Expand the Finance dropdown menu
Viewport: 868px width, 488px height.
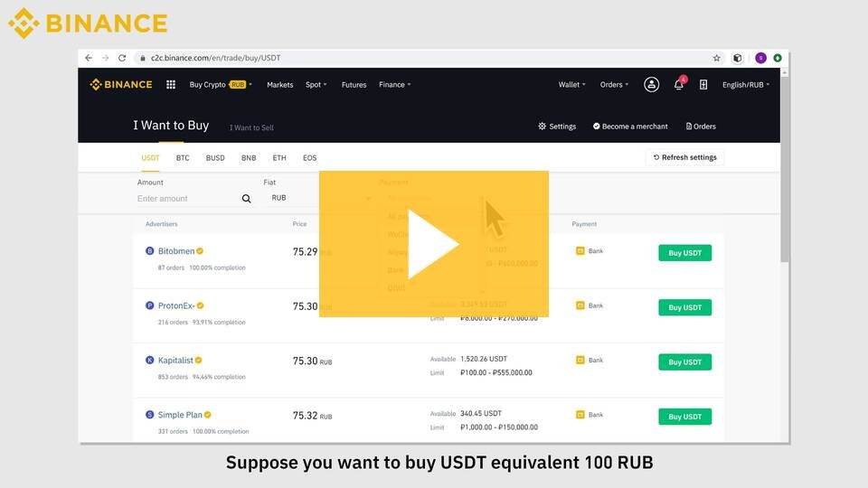395,85
